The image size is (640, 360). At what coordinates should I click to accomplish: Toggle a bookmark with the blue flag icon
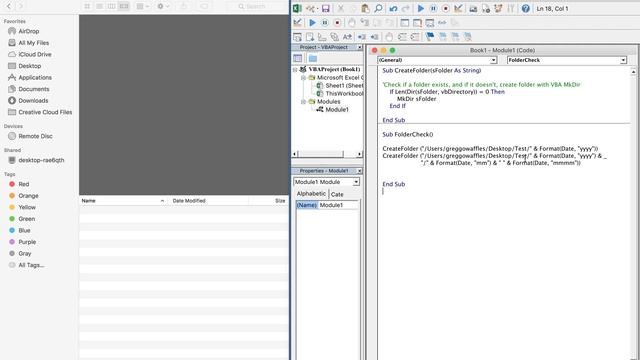pos(430,37)
